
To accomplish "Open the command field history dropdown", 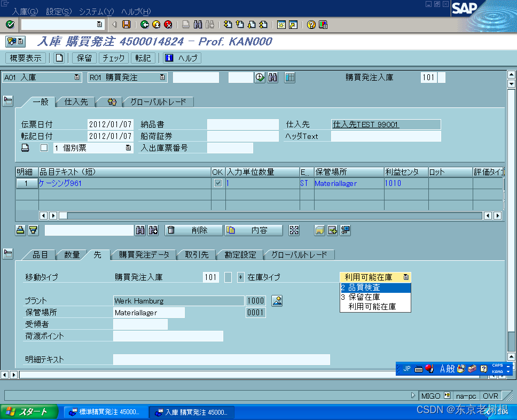I will click(x=99, y=25).
